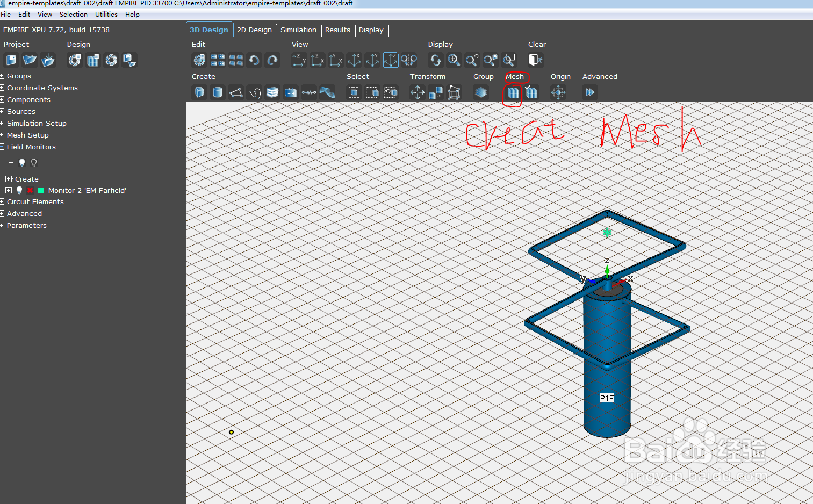Create a lumped circuit element
The width and height of the screenshot is (813, 504).
pyautogui.click(x=309, y=92)
